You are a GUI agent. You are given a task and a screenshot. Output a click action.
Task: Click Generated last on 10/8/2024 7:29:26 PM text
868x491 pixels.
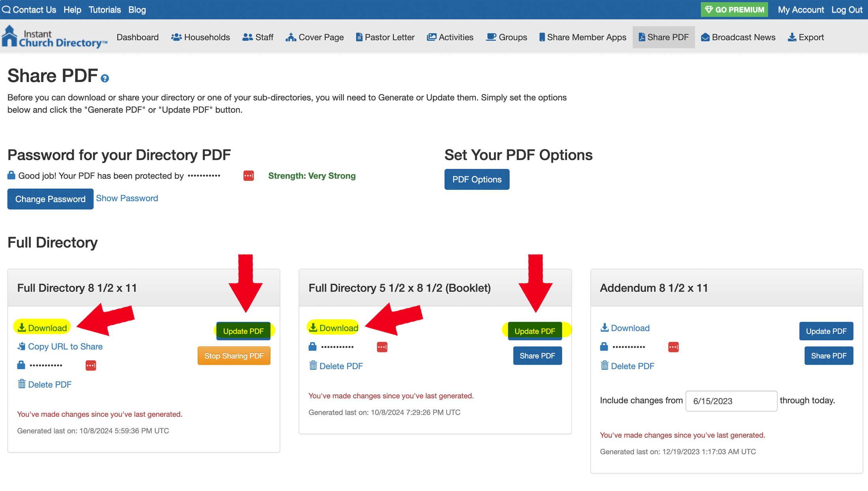(384, 412)
